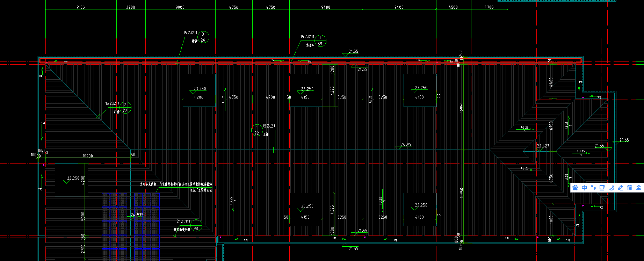This screenshot has width=644, height=261.
Task: Select the 10900 dimension text
Action: [x=88, y=156]
